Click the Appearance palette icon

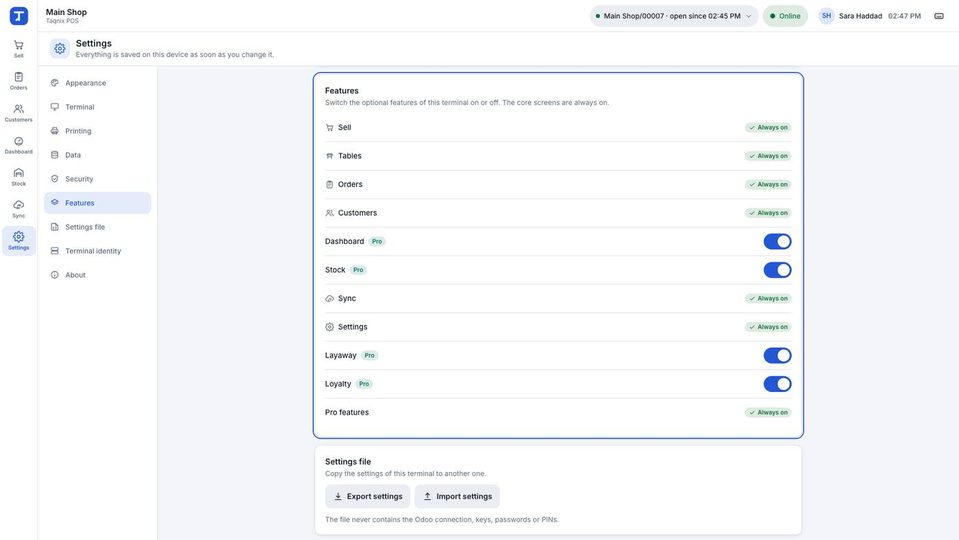[x=54, y=83]
